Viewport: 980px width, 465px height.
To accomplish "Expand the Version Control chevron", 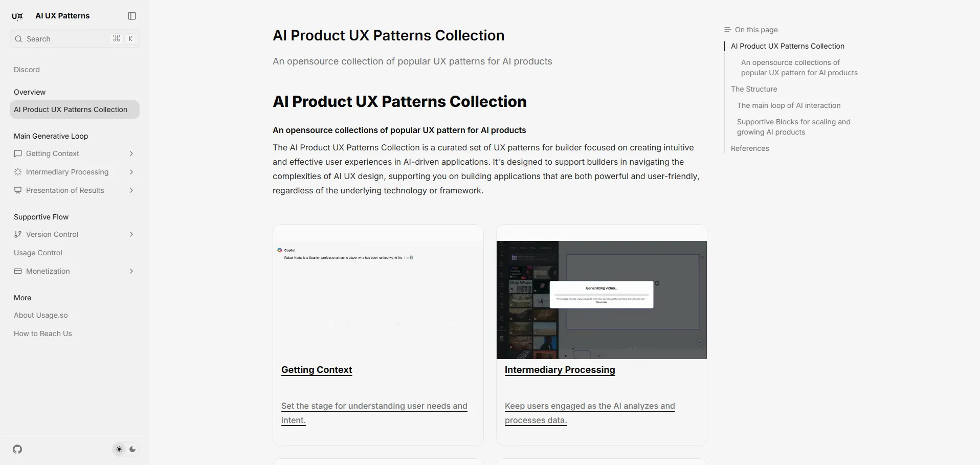I will pyautogui.click(x=131, y=234).
